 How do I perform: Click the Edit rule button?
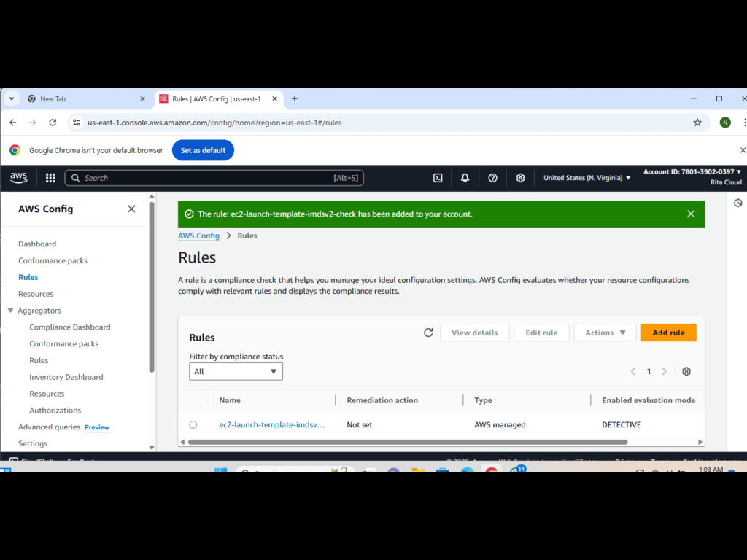tap(541, 332)
